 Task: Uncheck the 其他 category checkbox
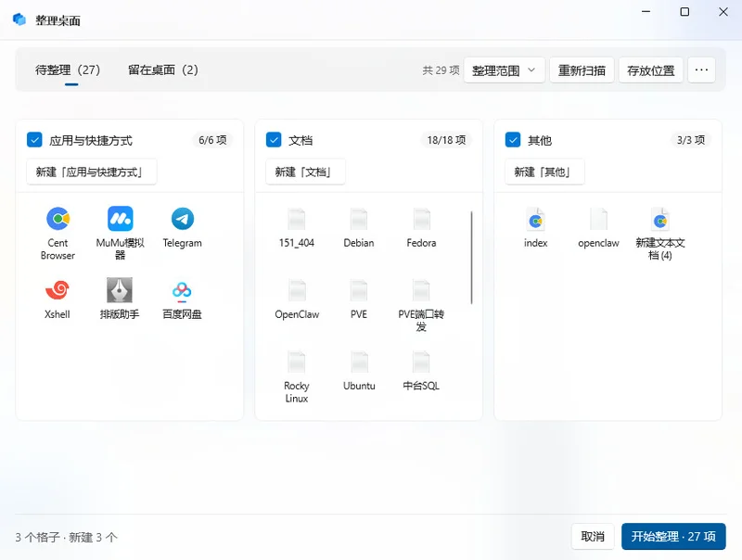(513, 140)
